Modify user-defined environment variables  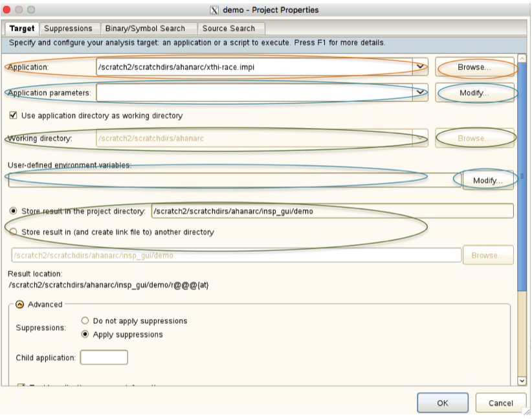pyautogui.click(x=487, y=180)
